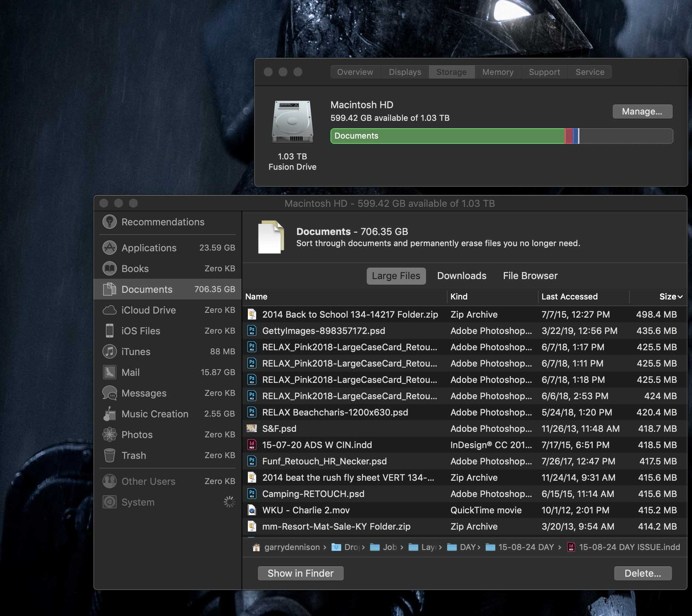Select the Large Files tab

(396, 276)
